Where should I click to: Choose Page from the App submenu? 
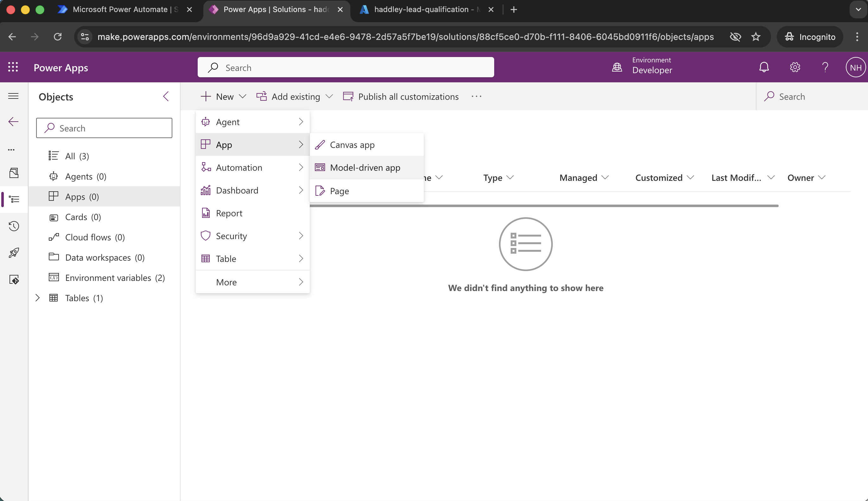pyautogui.click(x=367, y=191)
